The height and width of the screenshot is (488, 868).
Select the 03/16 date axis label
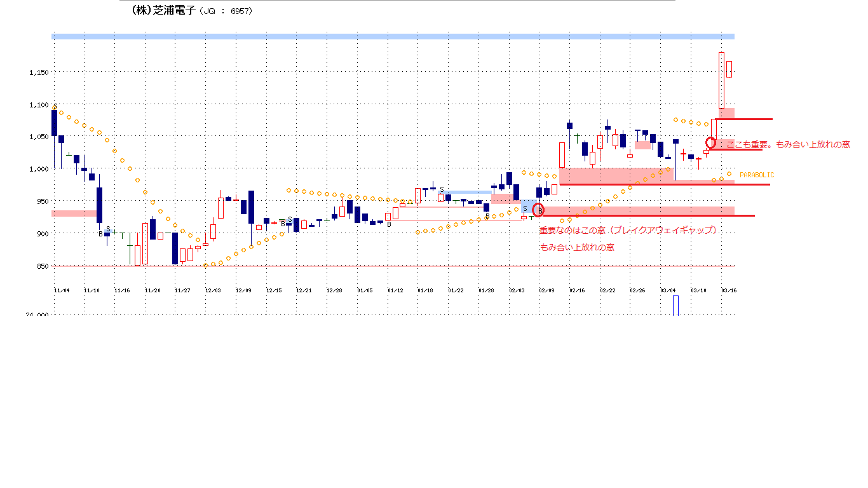pos(730,290)
